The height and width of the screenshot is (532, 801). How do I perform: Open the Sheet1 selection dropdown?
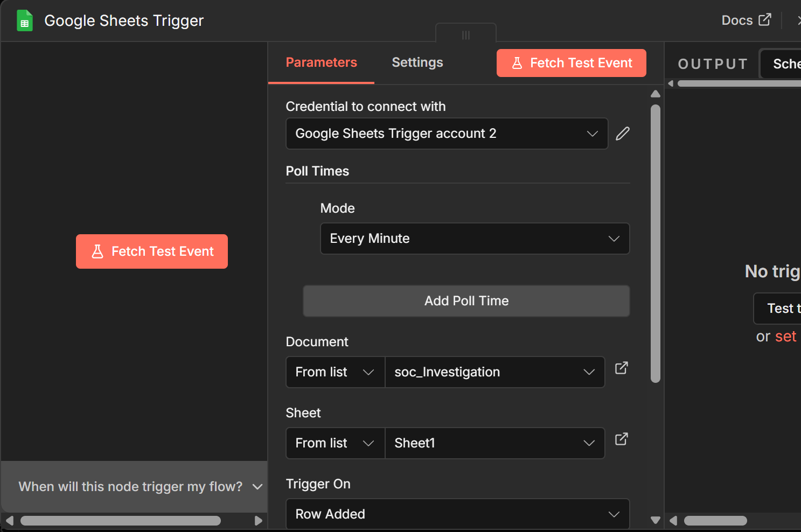pos(495,443)
